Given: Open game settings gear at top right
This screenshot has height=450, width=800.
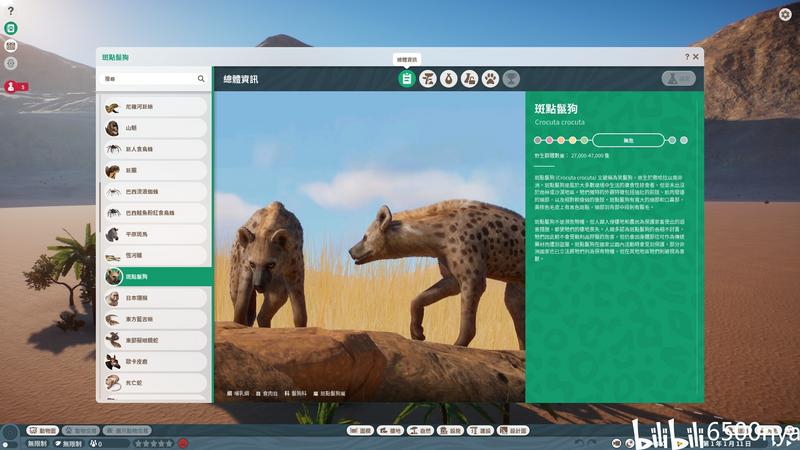Looking at the screenshot, I should coord(785,14).
